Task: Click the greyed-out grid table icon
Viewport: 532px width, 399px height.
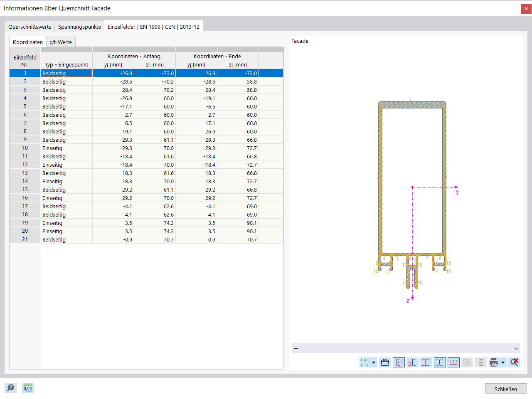Action: pyautogui.click(x=467, y=362)
